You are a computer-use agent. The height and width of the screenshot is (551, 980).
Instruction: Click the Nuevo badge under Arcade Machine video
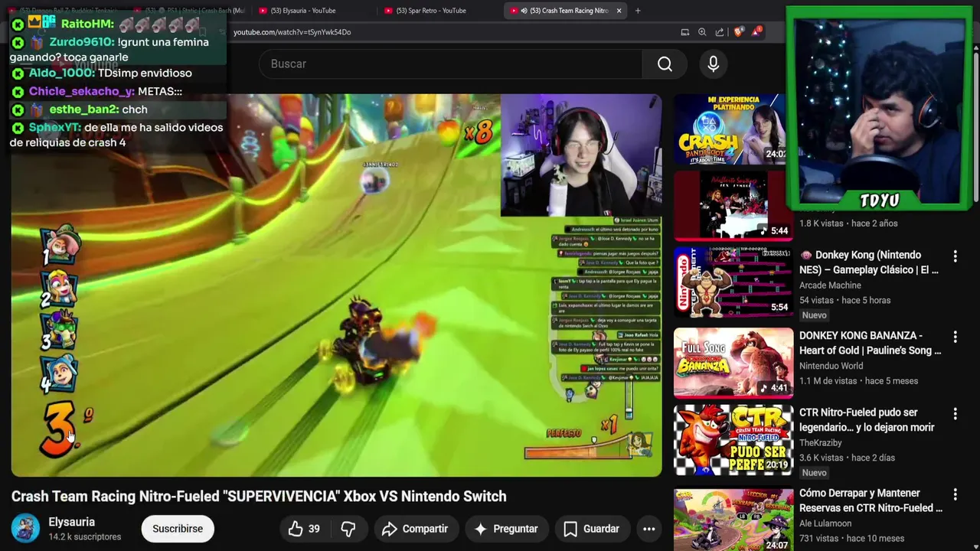[x=814, y=315]
